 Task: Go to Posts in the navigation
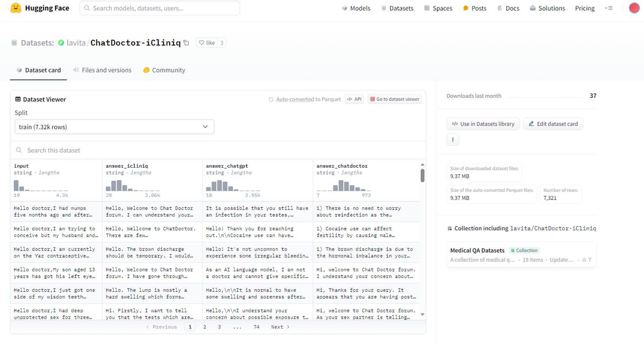pyautogui.click(x=475, y=8)
